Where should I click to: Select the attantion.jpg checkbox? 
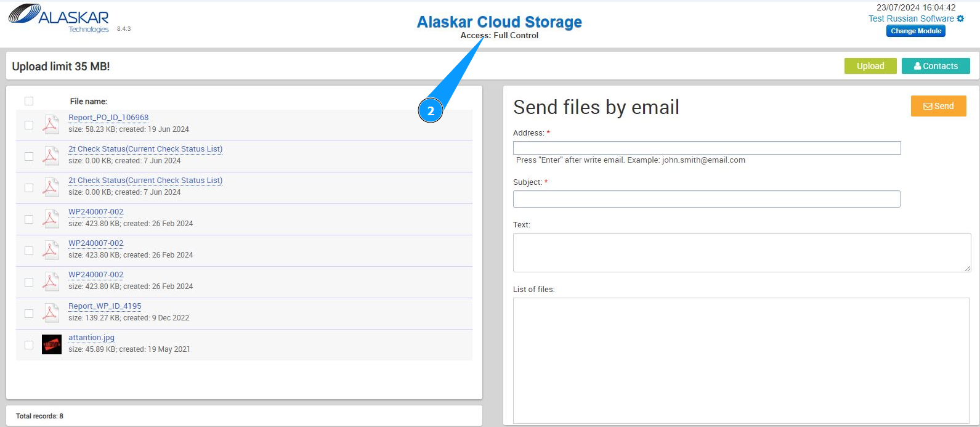pos(29,345)
